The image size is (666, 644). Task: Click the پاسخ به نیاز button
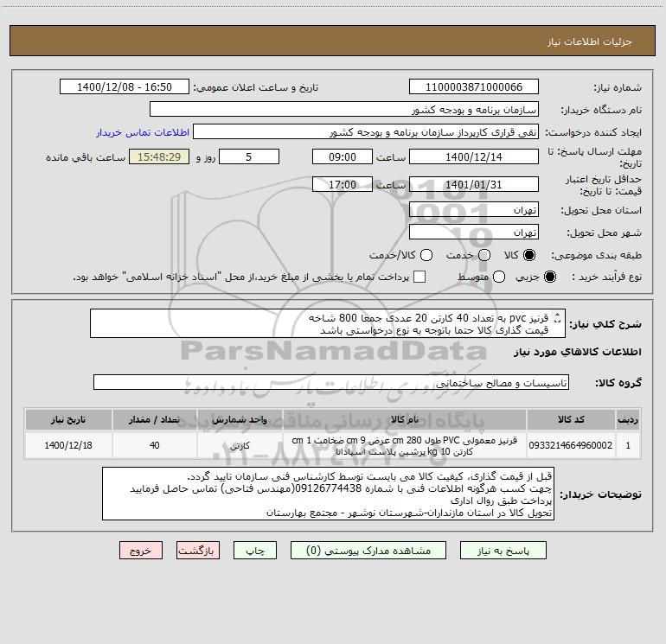click(x=503, y=551)
